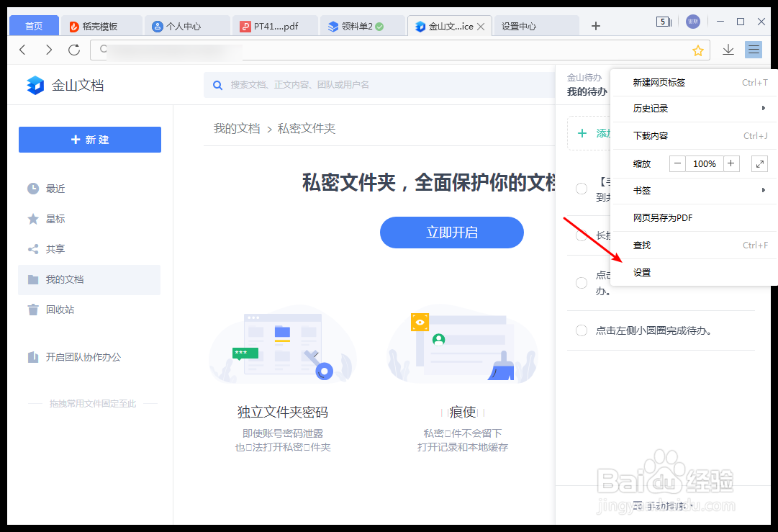Click 私密文件夹 breadcrumb
778x532 pixels.
(306, 129)
